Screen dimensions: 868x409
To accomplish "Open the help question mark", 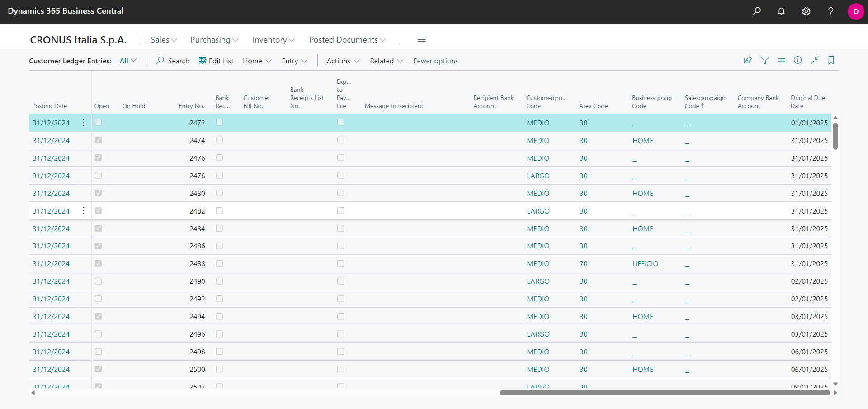I will (831, 11).
